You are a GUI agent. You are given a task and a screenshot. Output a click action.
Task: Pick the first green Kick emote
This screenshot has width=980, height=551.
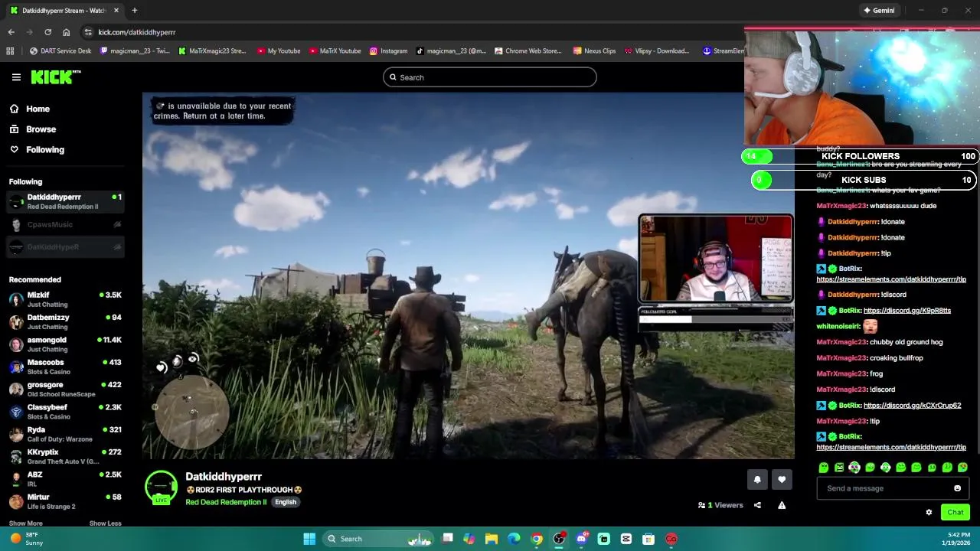(x=823, y=468)
